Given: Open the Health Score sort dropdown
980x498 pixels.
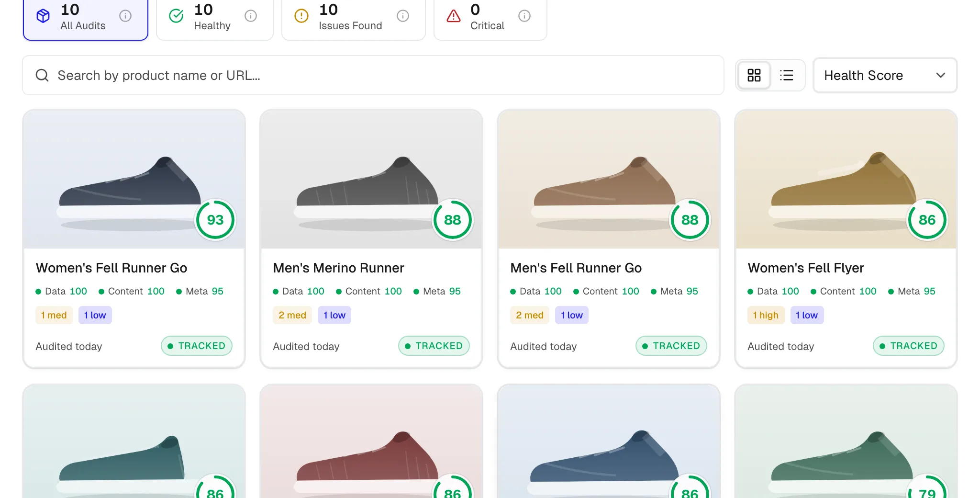Looking at the screenshot, I should pos(885,75).
